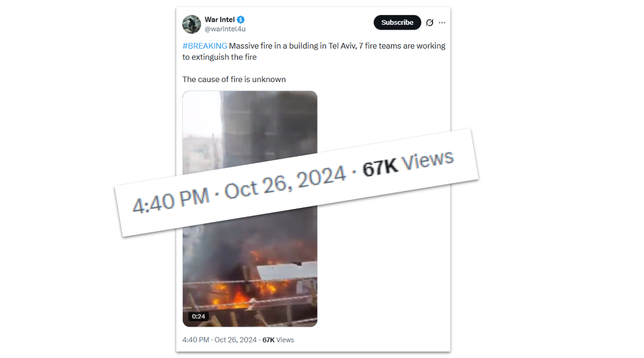Screen dimensions: 644x358
Task: Follow the #BREAKING hashtag
Action: 204,46
